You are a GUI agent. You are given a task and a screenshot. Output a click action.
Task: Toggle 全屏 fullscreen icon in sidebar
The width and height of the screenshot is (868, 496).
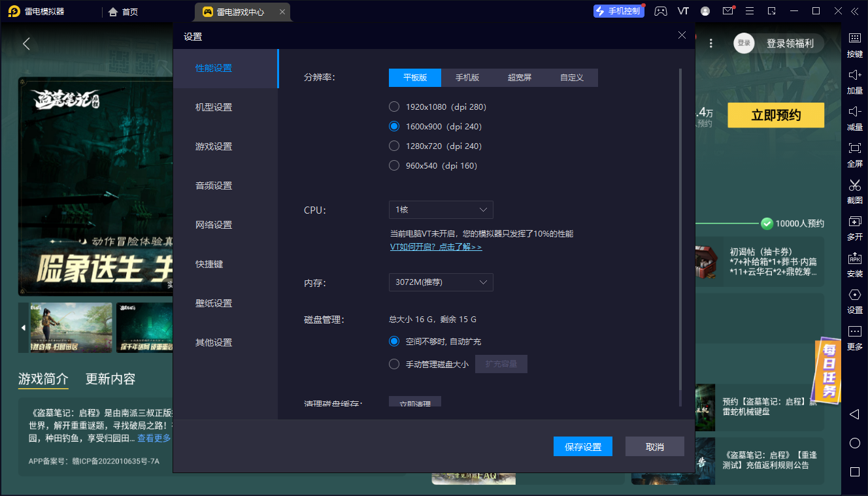pyautogui.click(x=854, y=148)
